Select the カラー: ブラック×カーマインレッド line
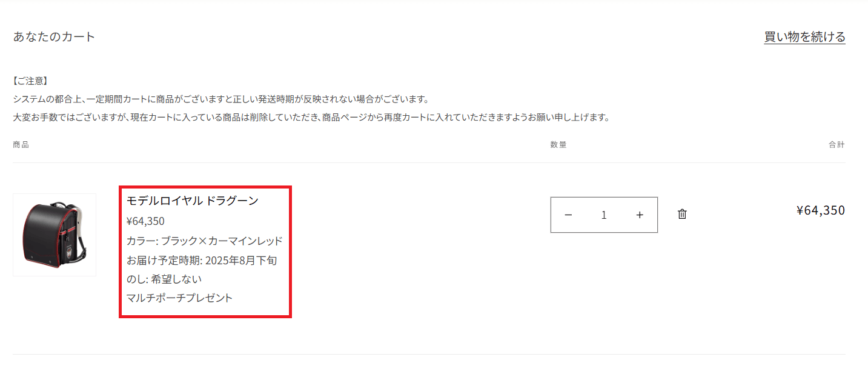The image size is (868, 374). coord(205,241)
